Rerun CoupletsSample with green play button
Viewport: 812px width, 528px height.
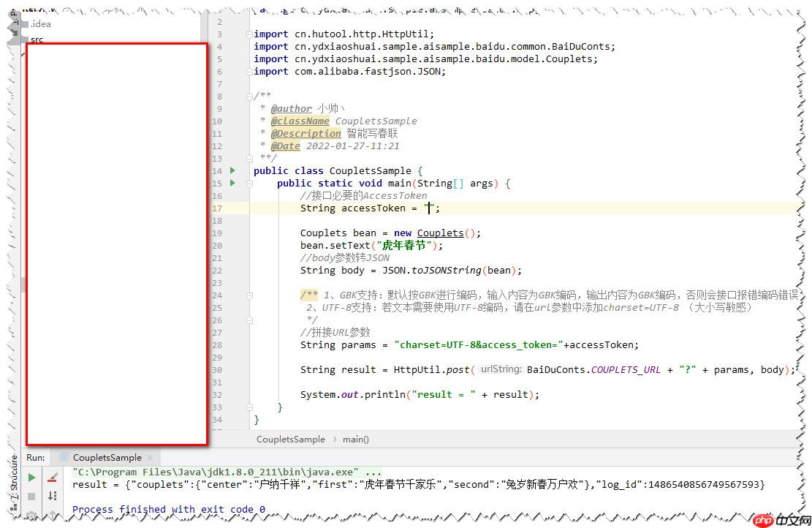(x=31, y=478)
